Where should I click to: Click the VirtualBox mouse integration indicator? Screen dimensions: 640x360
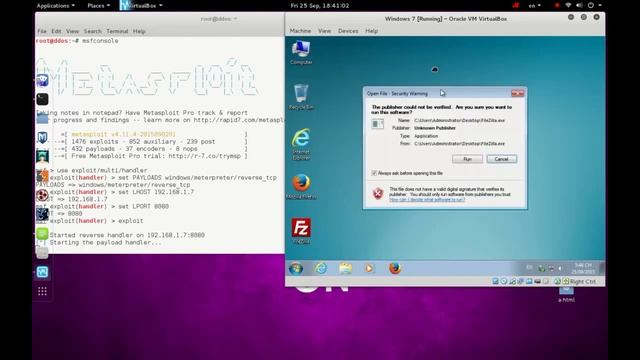[557, 281]
